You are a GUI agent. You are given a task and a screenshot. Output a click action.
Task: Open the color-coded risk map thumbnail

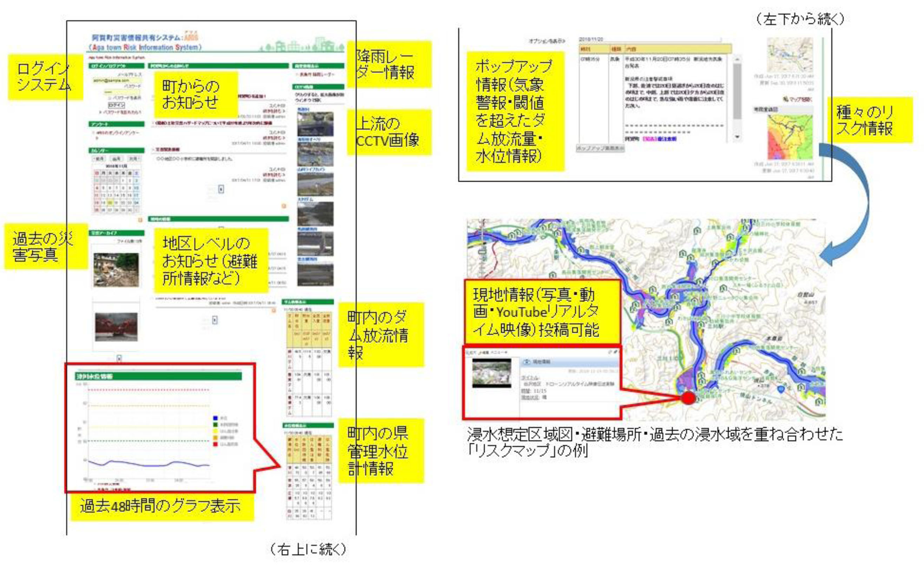(x=790, y=137)
